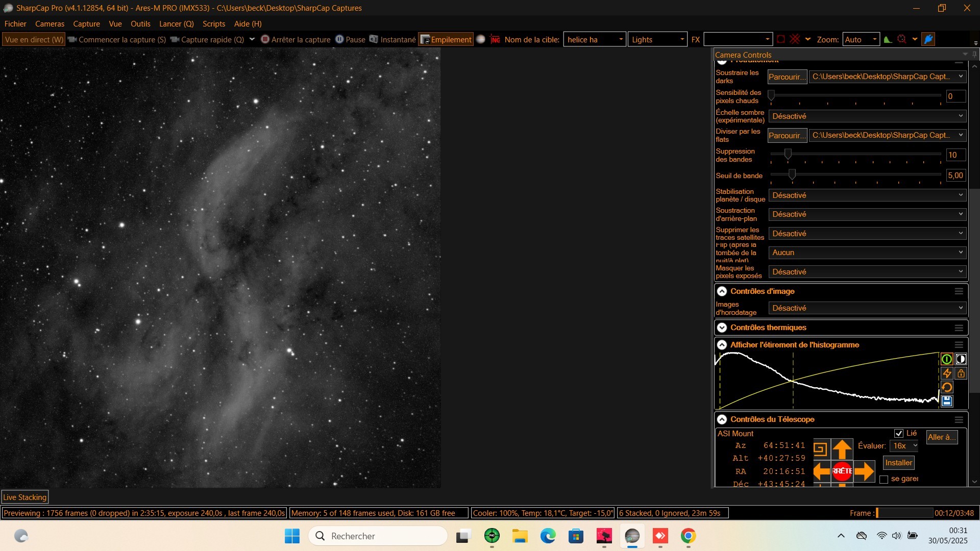Open the Évaluer 16x rate dropdown

pyautogui.click(x=904, y=446)
